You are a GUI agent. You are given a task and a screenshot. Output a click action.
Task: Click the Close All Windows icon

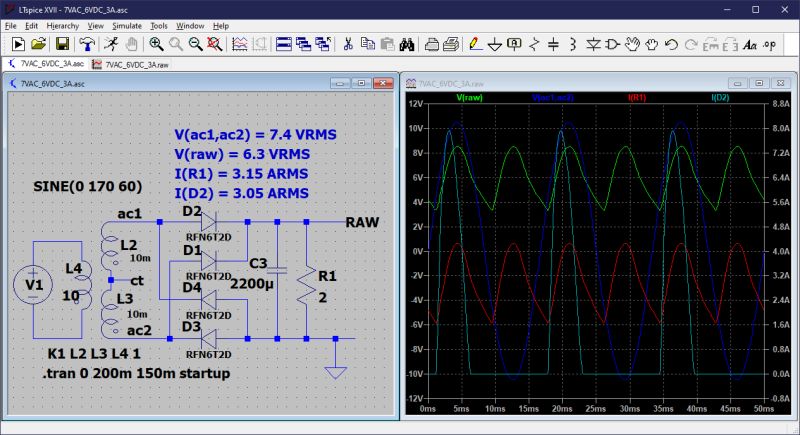[x=323, y=45]
